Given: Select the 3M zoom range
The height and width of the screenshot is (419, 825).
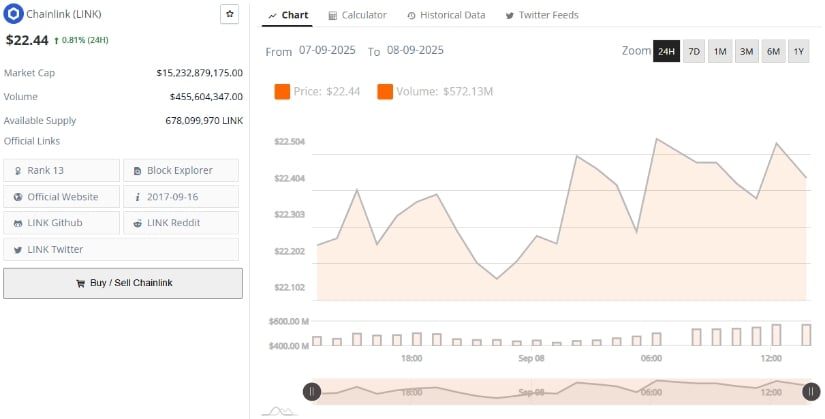Looking at the screenshot, I should tap(747, 51).
